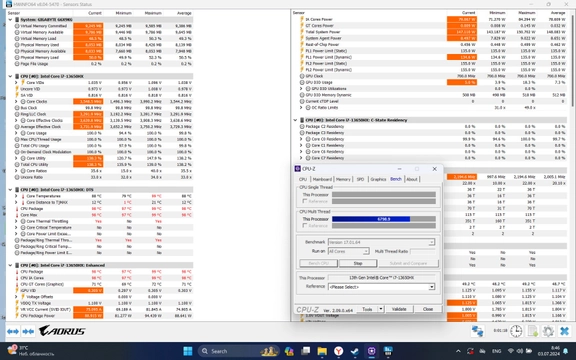The width and height of the screenshot is (576, 360).
Task: Switch to HWiNFO via its taskbar icon
Action: coord(388,351)
